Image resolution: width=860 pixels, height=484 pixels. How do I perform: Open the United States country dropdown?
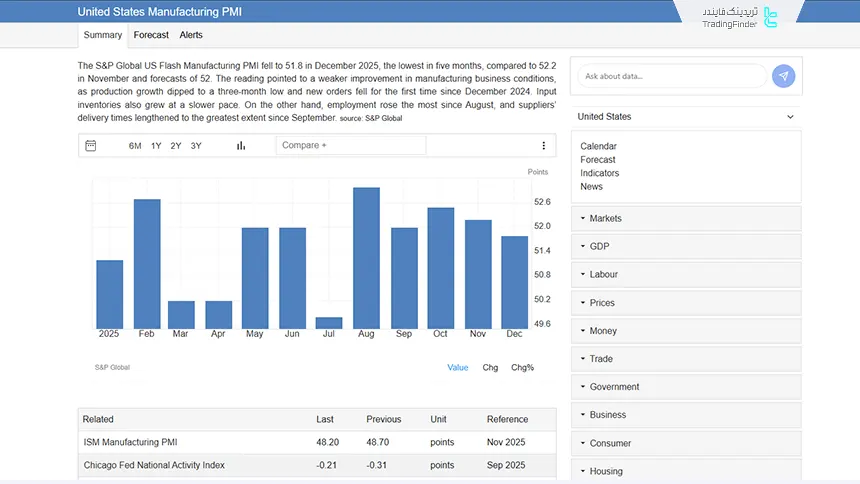pyautogui.click(x=686, y=117)
